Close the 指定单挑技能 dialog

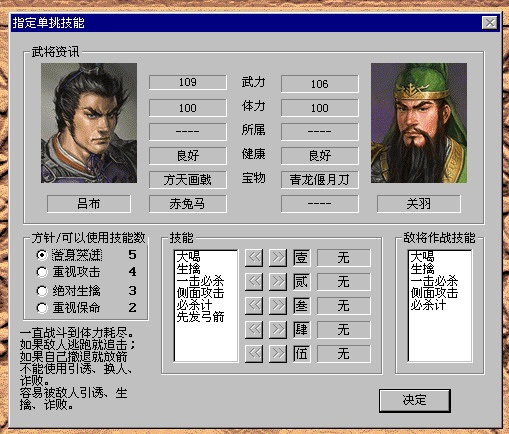(x=490, y=23)
